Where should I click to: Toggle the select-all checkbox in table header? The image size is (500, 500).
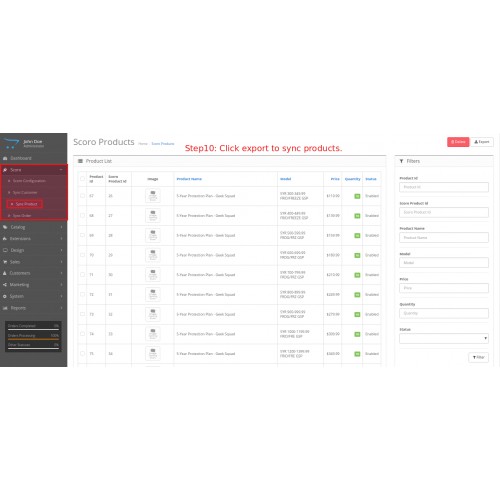[x=82, y=179]
